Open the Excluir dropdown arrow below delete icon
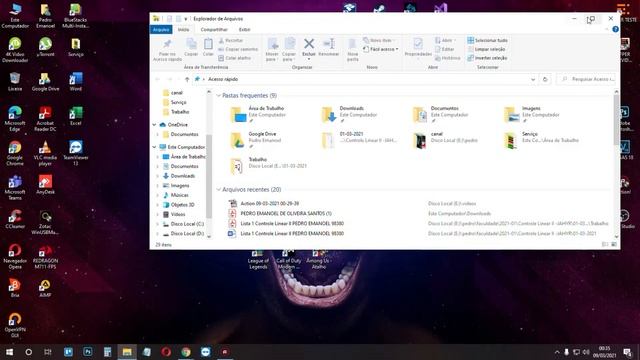Image resolution: width=640 pixels, height=360 pixels. 309,60
